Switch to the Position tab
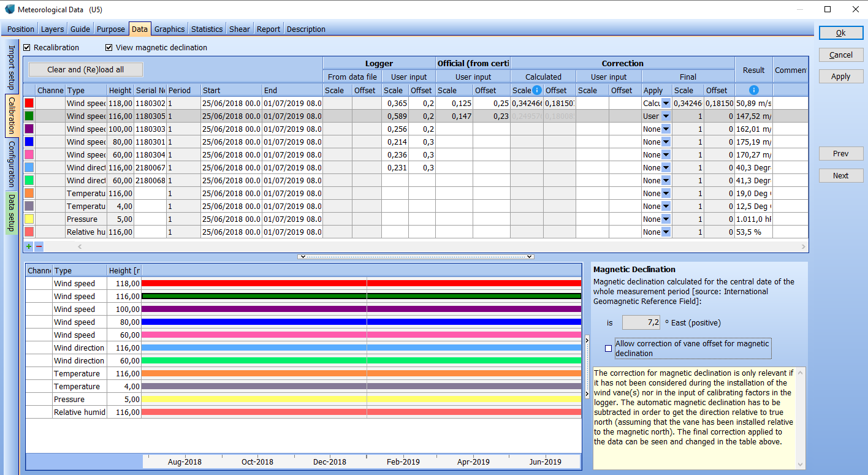This screenshot has width=868, height=475. pos(21,29)
